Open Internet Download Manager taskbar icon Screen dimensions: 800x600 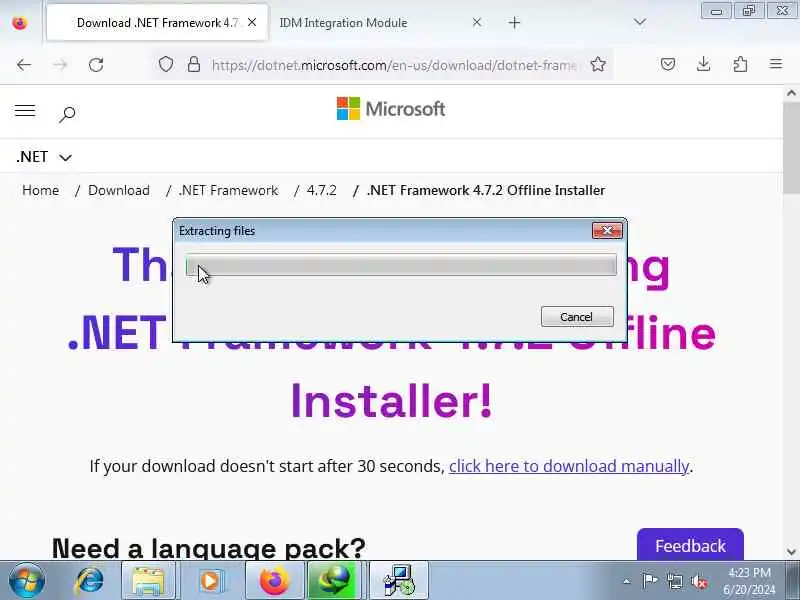tap(335, 580)
